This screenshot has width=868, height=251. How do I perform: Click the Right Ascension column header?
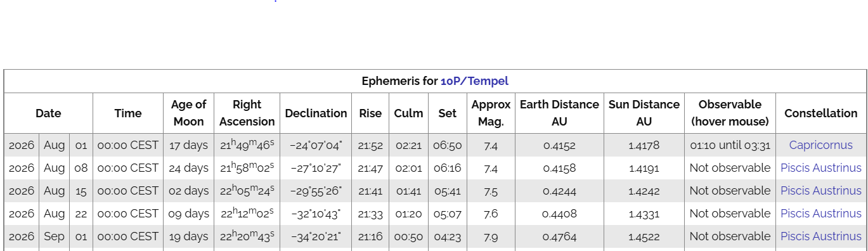pos(247,113)
